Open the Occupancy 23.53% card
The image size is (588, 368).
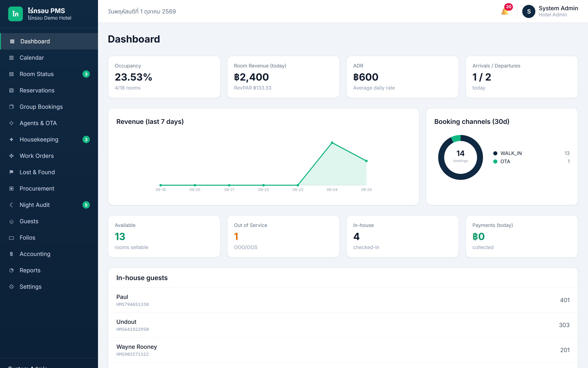coord(164,77)
